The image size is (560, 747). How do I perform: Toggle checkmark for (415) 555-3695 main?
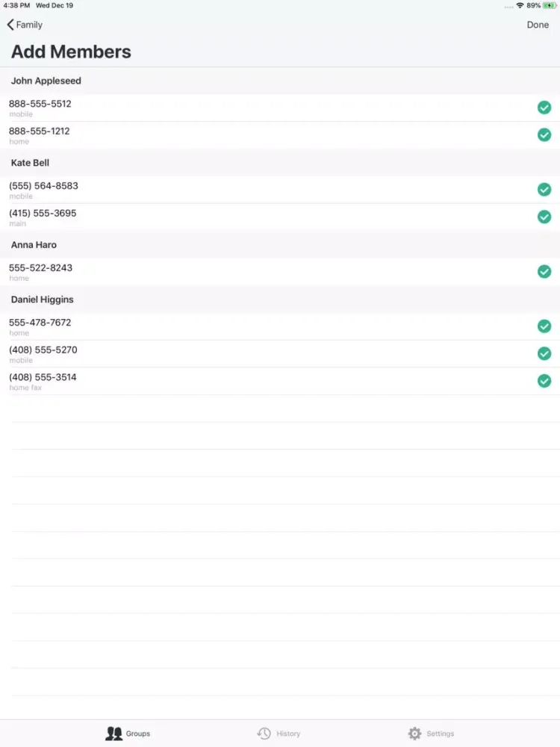tap(544, 217)
